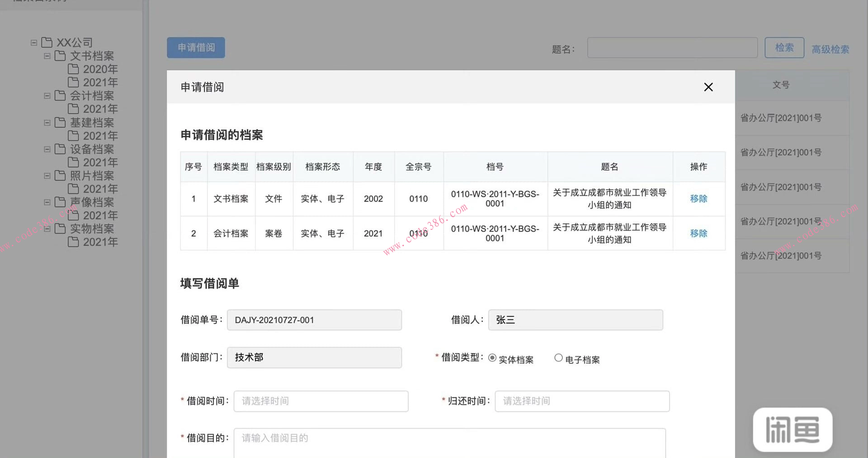
Task: Collapse the 设备档案 tree branch
Action: (x=47, y=149)
